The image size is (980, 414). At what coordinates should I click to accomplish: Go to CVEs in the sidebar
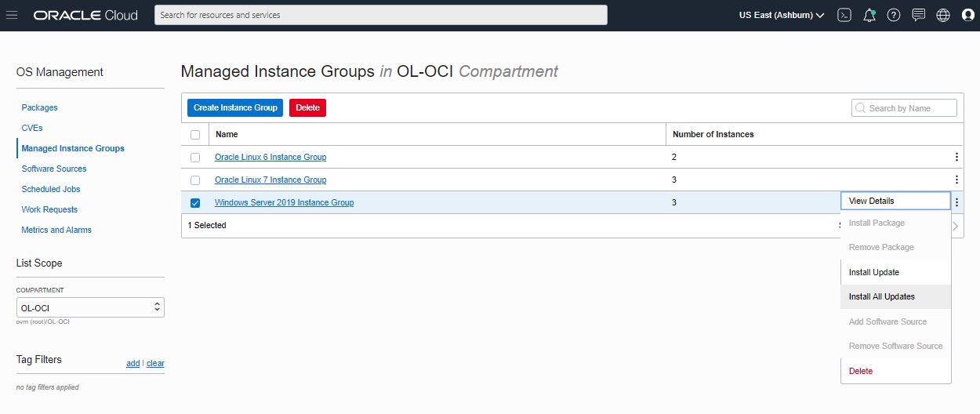[x=32, y=128]
